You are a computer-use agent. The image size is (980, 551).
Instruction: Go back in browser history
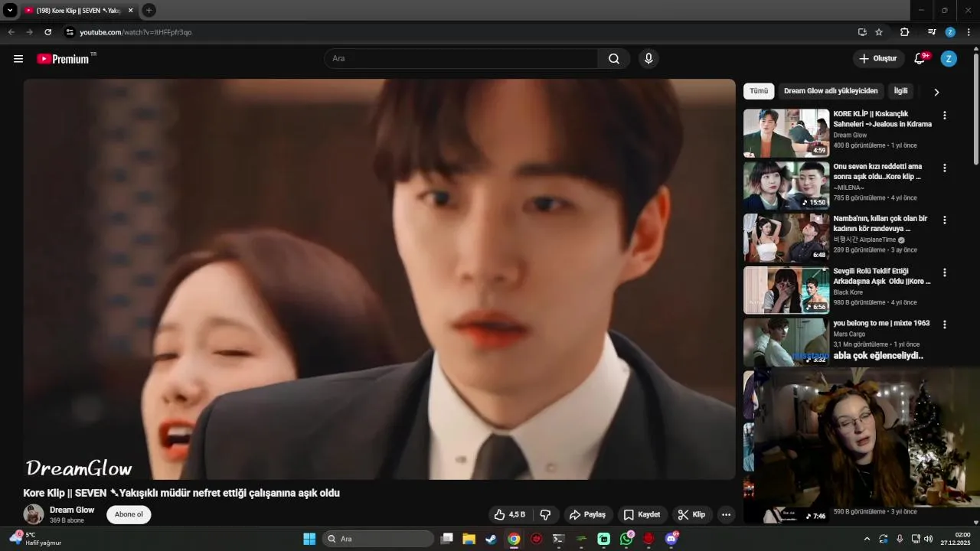(11, 32)
